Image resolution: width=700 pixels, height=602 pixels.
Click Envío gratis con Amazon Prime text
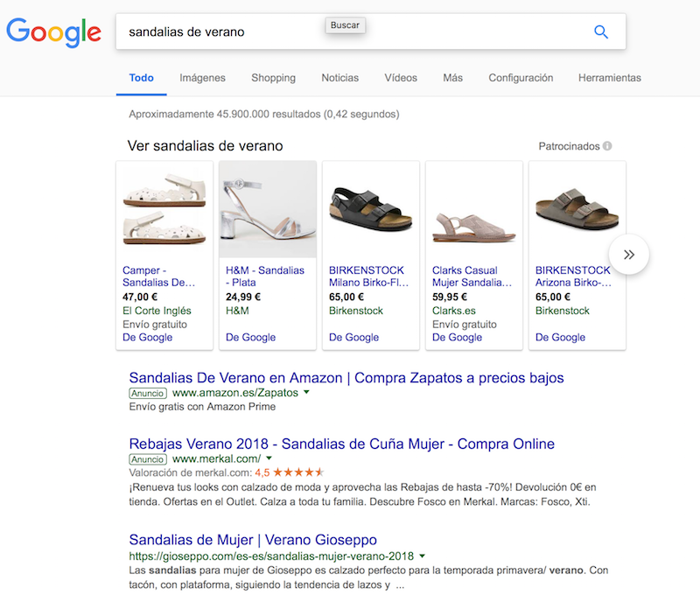[x=202, y=407]
